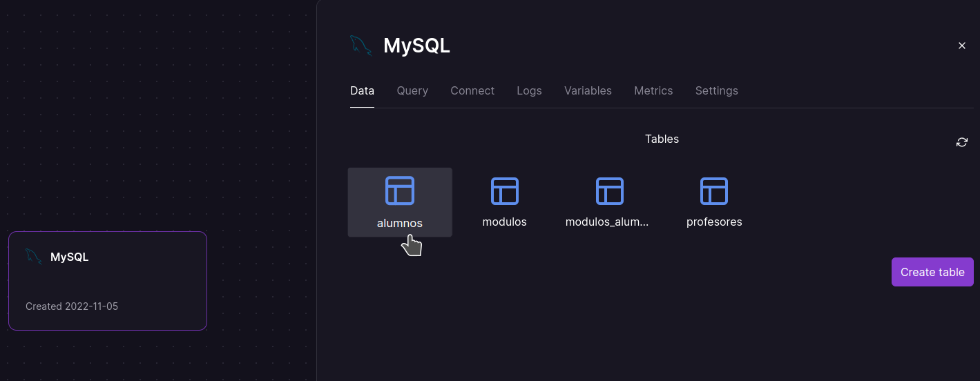Open the profesores table icon
The height and width of the screenshot is (381, 980).
pos(714,191)
